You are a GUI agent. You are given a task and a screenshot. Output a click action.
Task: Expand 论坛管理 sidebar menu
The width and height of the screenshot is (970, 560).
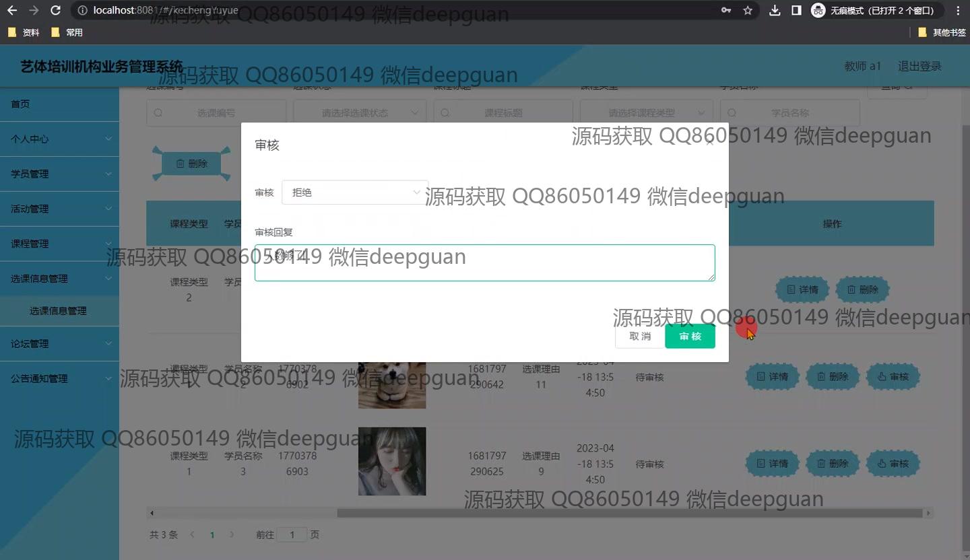[59, 343]
